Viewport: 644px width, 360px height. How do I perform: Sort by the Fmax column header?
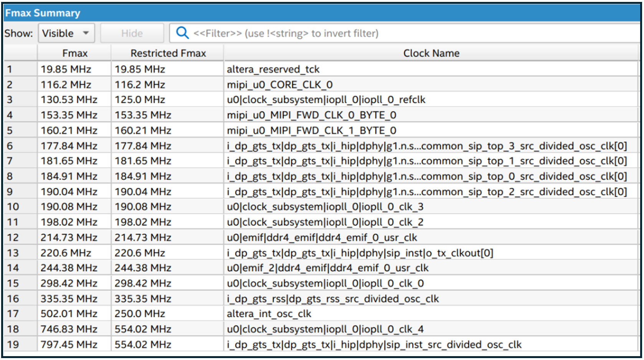click(74, 53)
